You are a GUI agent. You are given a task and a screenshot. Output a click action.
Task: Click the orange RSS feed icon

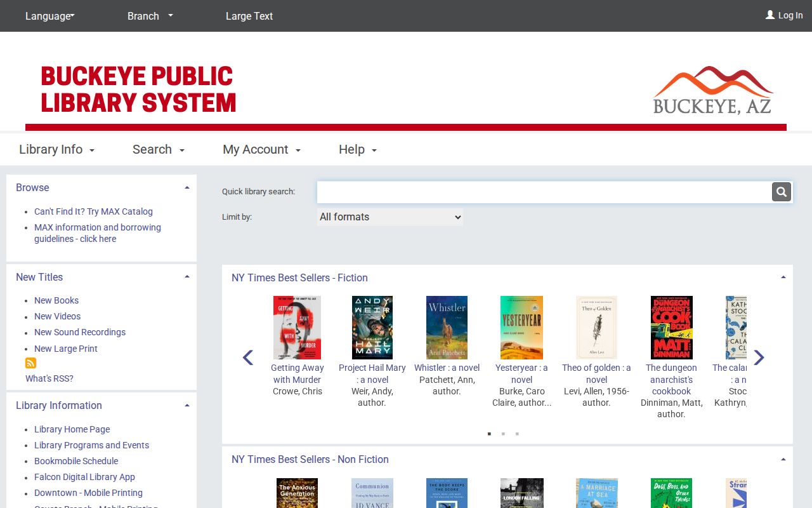(x=30, y=363)
